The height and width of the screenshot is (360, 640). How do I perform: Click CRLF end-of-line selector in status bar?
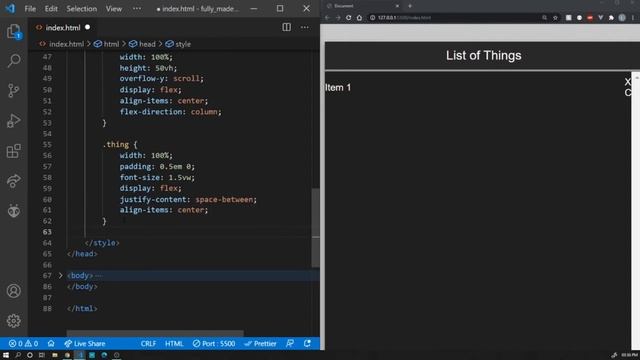tap(148, 344)
